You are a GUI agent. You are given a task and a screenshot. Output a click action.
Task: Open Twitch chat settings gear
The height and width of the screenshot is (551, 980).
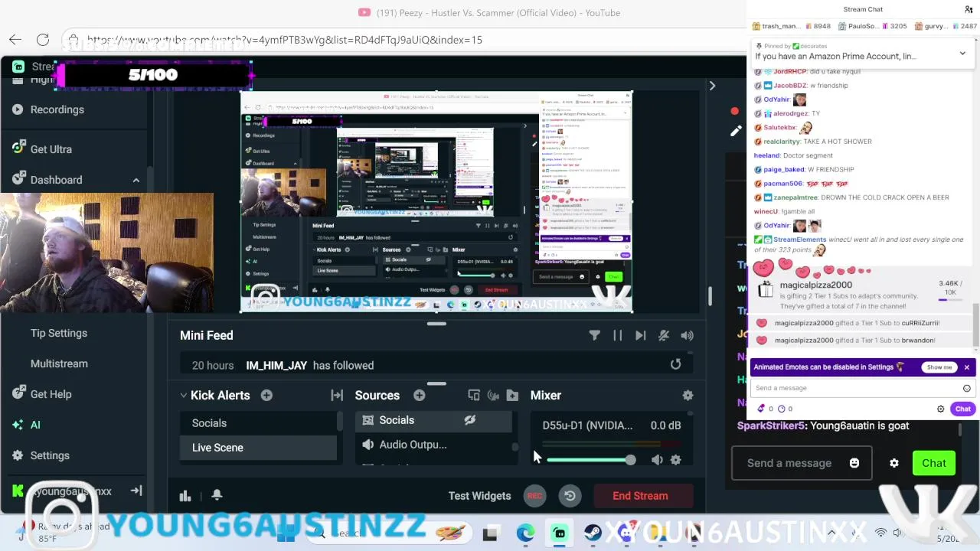941,409
